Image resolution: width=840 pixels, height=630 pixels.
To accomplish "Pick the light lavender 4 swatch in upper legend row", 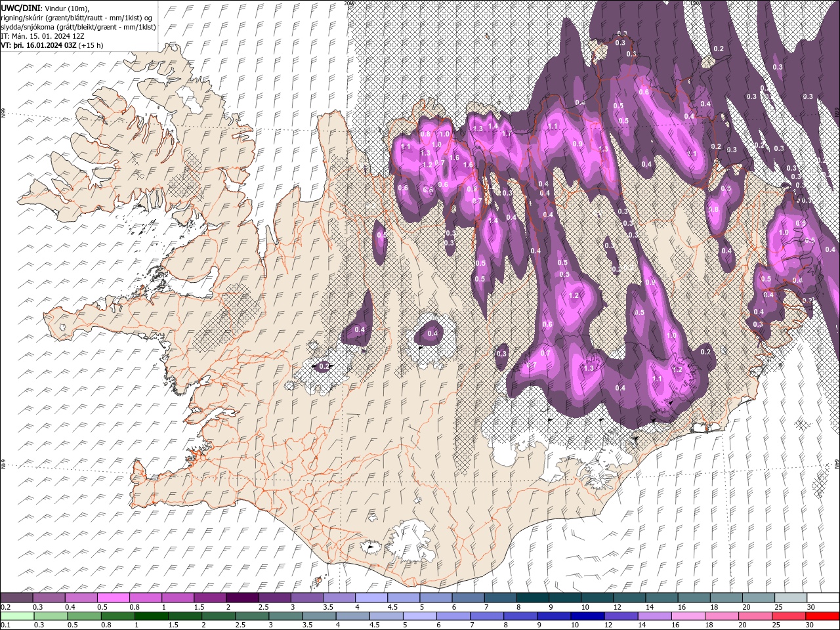I will [371, 598].
